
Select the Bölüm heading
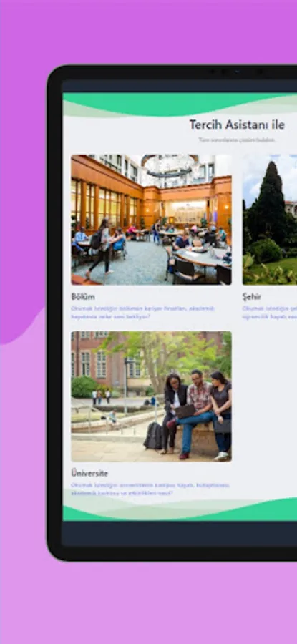pyautogui.click(x=83, y=296)
